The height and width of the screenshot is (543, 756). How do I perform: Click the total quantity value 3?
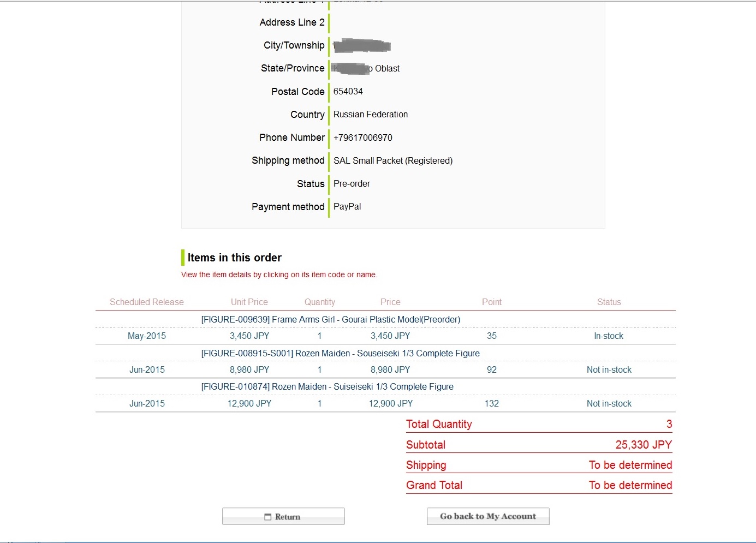[x=669, y=424]
